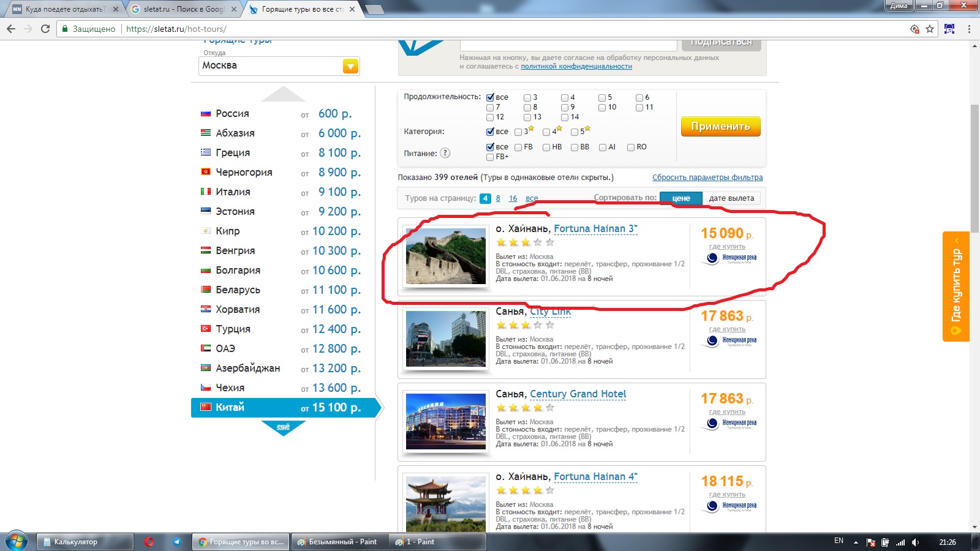Bookmark page with star icon

930,29
